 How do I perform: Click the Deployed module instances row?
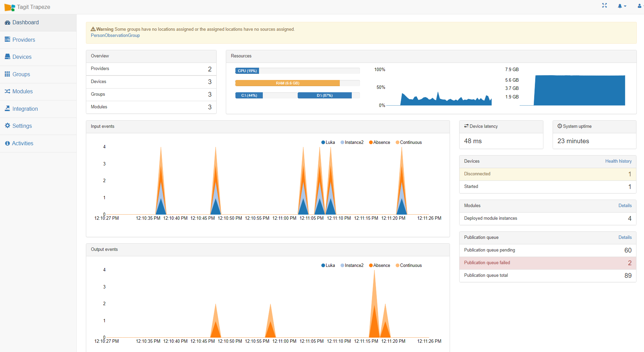548,219
